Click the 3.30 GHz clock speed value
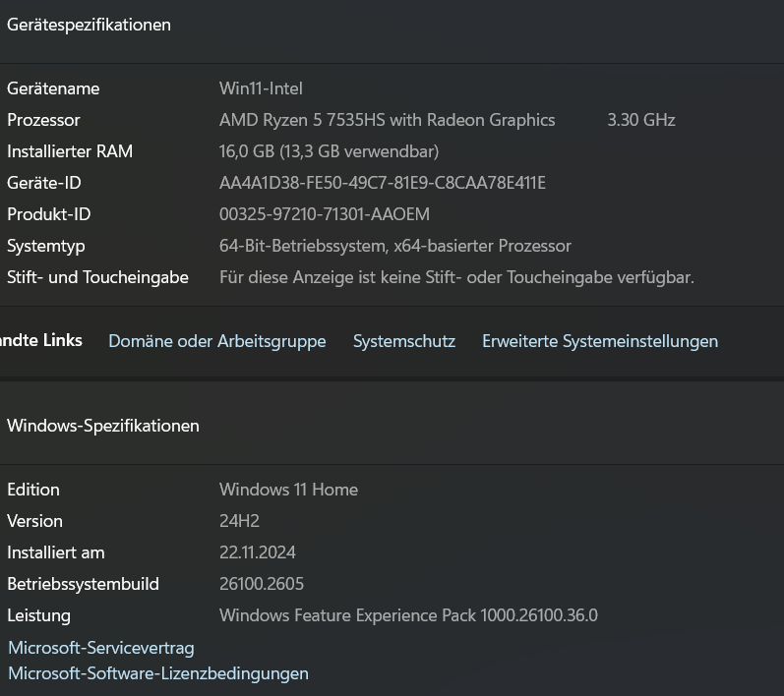Image resolution: width=784 pixels, height=696 pixels. pos(641,120)
